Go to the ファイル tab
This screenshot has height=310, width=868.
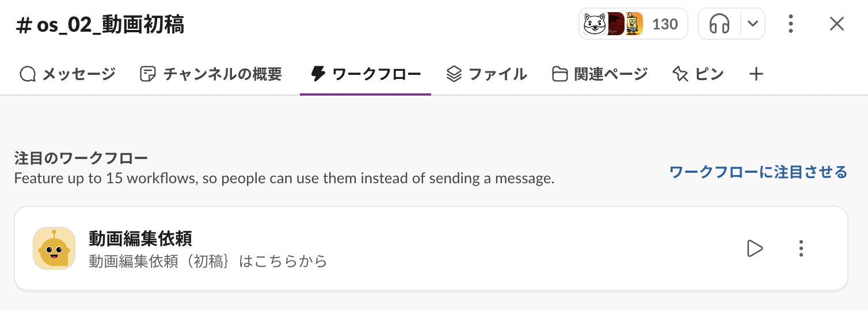tap(487, 74)
